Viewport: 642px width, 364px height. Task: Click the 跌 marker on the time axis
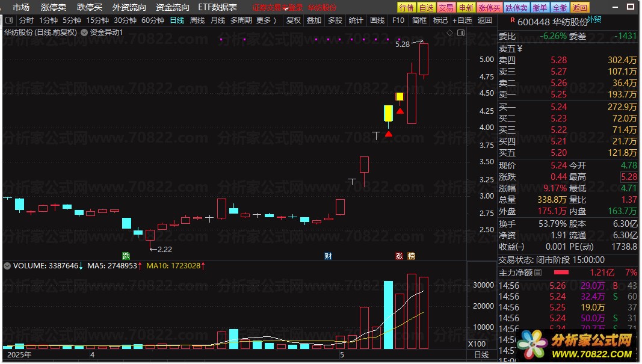[126, 256]
